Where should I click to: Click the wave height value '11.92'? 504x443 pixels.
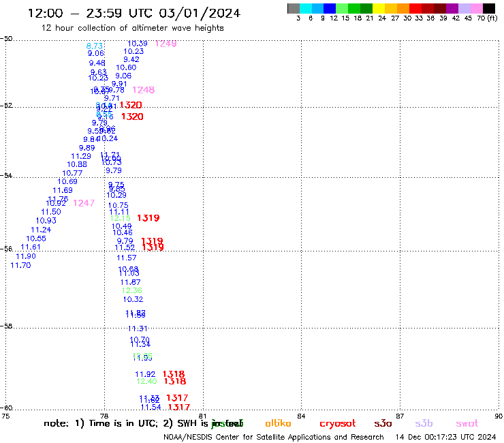coord(145,374)
